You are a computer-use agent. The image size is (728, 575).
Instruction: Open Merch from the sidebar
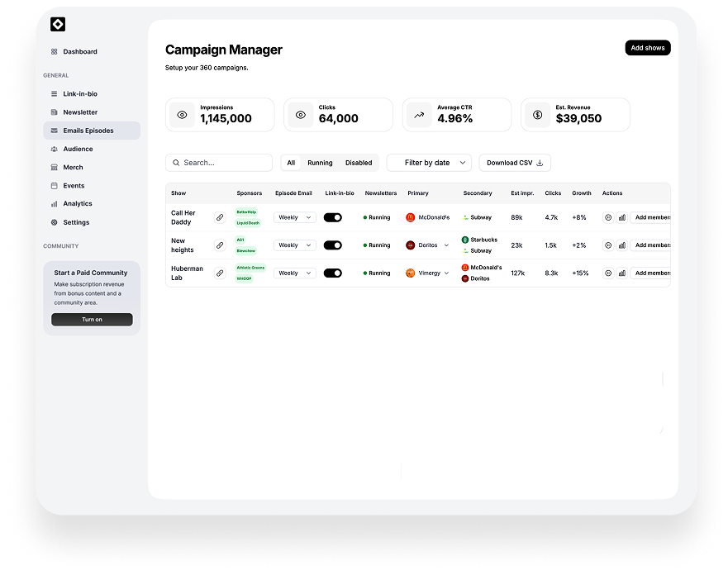pos(73,168)
